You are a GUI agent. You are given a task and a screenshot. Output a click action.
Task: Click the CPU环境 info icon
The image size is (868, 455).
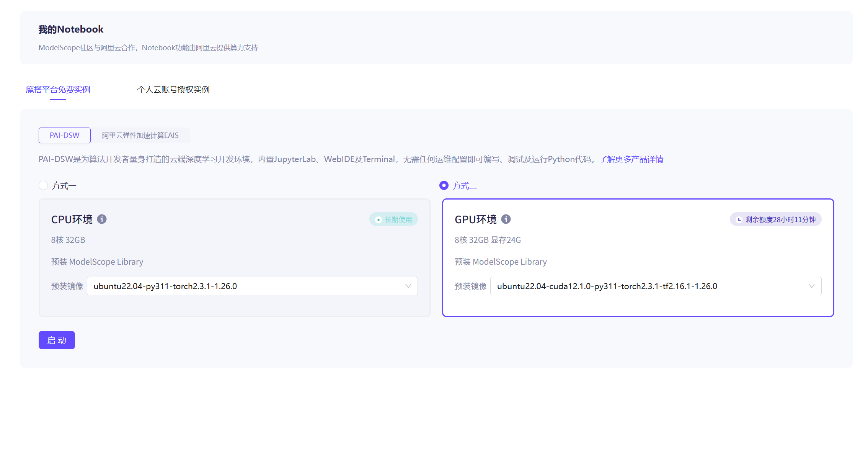coord(102,219)
